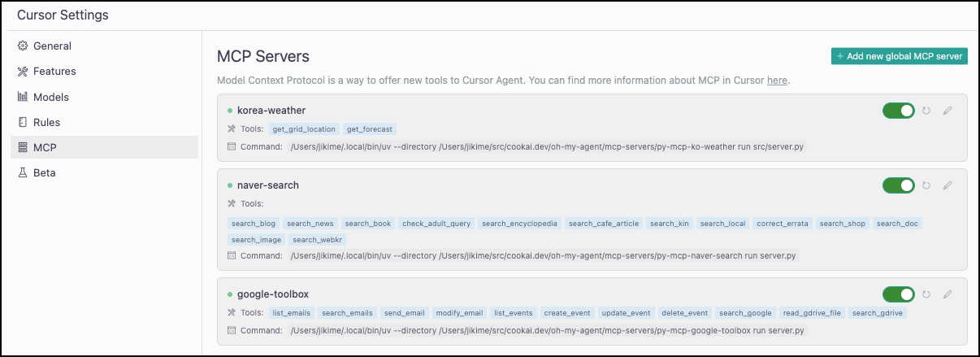Click the search_image tool tag
Image resolution: width=980 pixels, height=357 pixels.
tap(257, 240)
